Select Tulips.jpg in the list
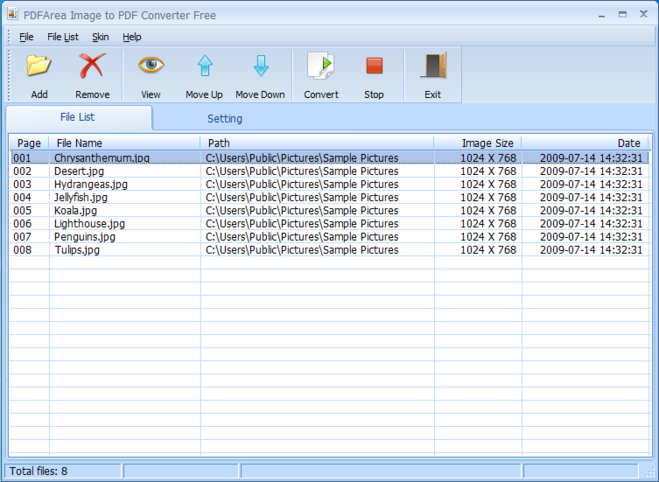 (x=77, y=250)
